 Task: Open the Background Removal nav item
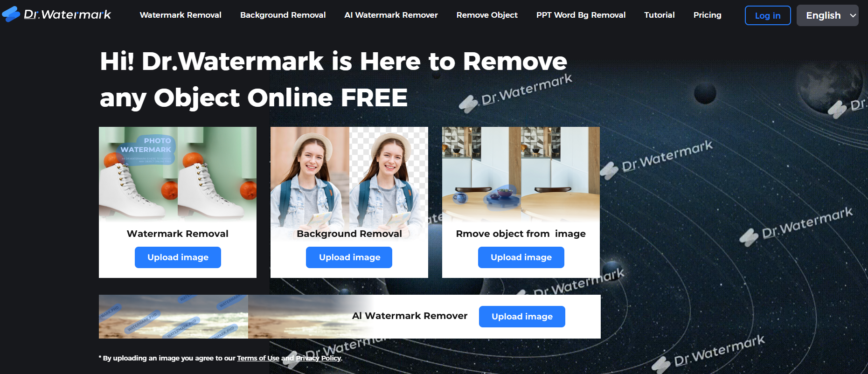point(283,15)
